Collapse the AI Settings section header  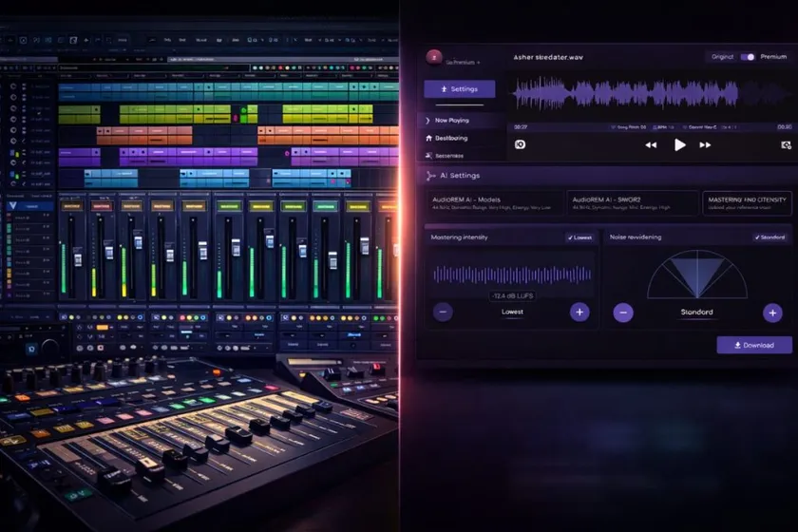coord(607,176)
